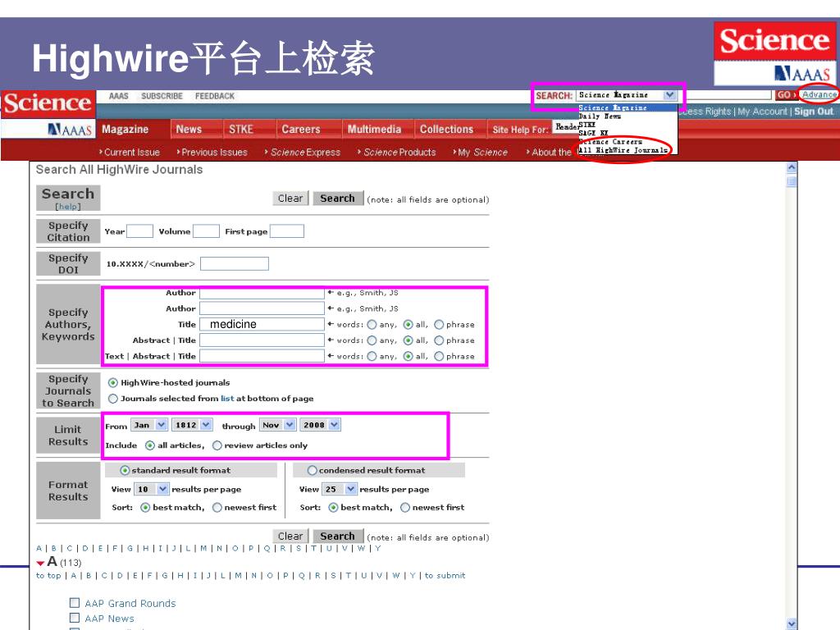Go to Previous Issues

coord(214,152)
